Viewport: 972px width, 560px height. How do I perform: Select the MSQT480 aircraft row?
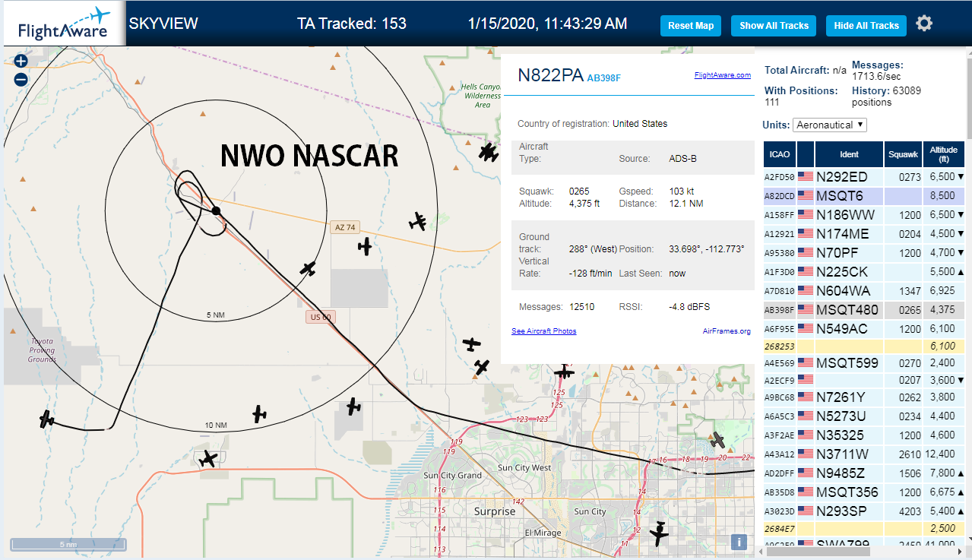point(864,310)
